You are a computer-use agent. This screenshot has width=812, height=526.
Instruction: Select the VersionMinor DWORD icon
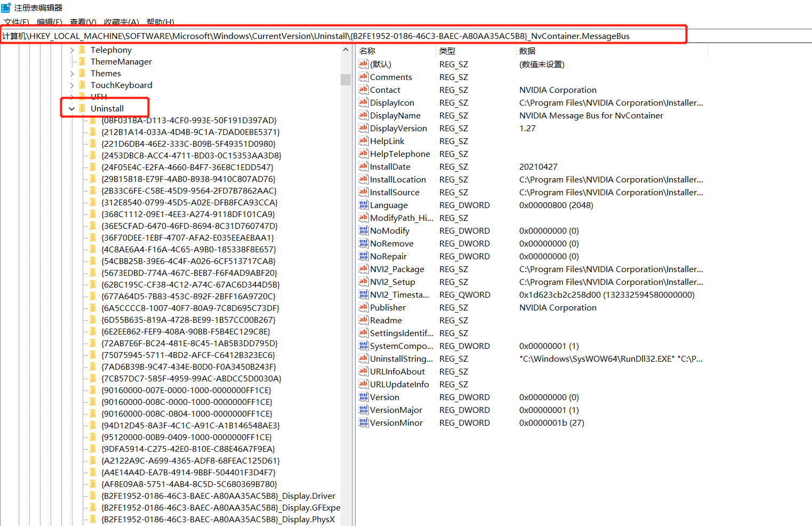click(364, 423)
